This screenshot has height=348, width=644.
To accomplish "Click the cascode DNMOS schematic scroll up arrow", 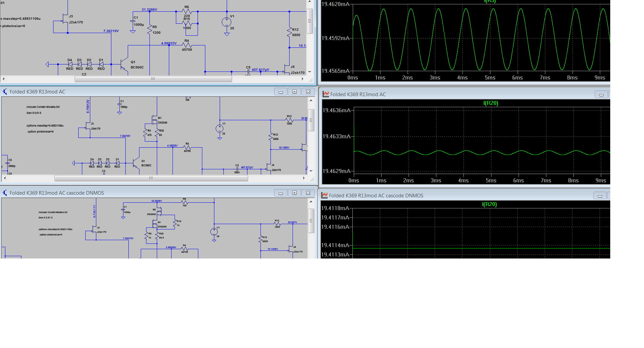I will pyautogui.click(x=311, y=201).
